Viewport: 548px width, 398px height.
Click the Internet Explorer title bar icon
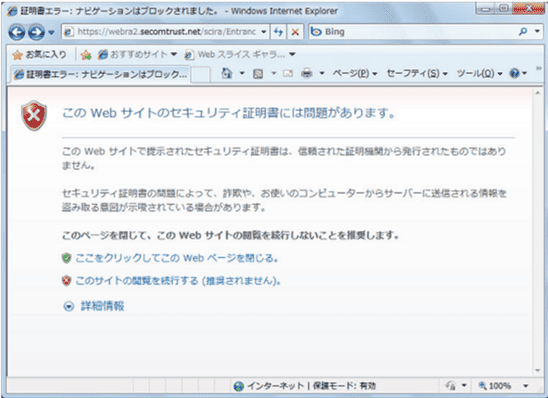coord(12,11)
